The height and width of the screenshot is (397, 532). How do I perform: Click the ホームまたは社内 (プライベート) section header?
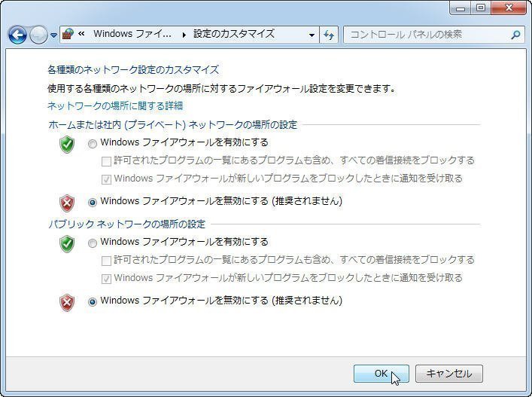(x=173, y=125)
